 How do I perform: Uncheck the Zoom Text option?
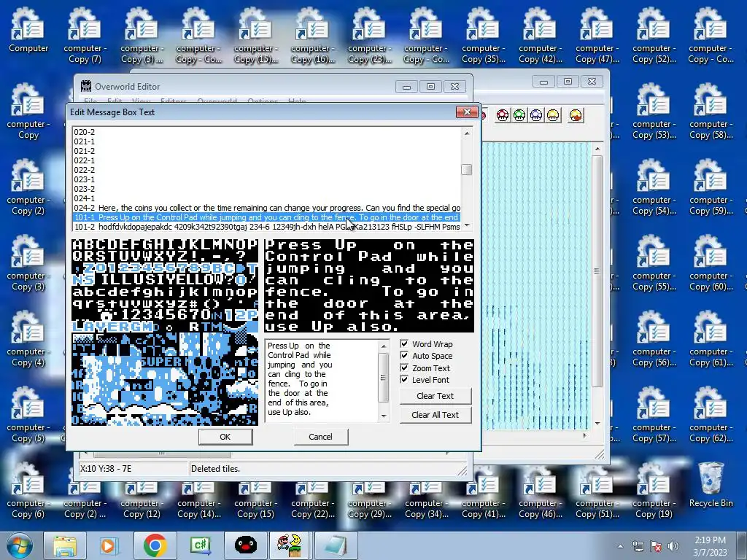click(404, 368)
